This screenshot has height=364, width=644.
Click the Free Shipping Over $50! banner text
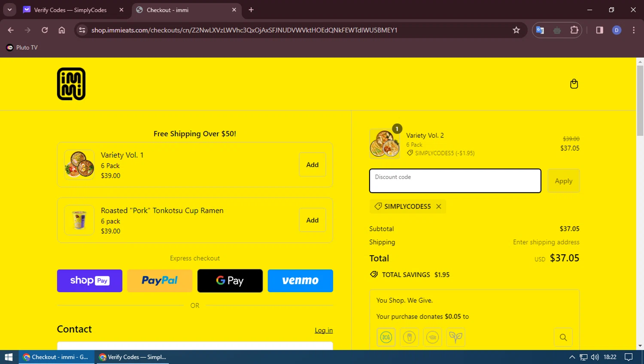[195, 134]
